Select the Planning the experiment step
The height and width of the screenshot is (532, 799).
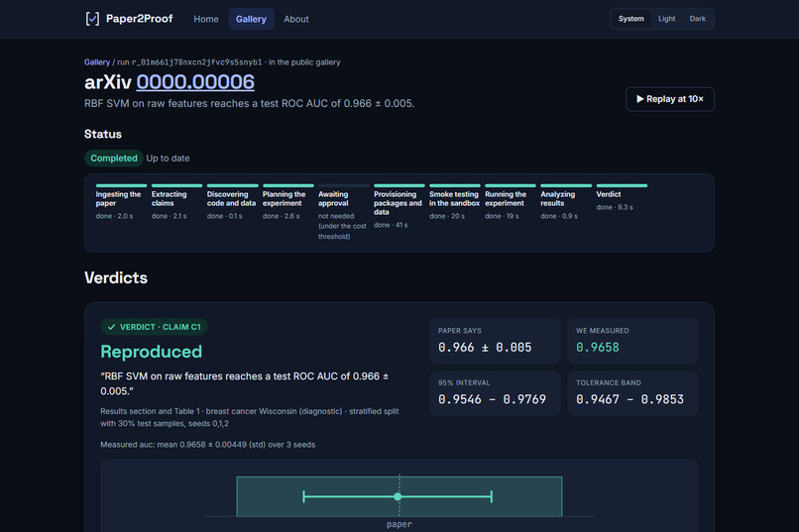click(287, 202)
